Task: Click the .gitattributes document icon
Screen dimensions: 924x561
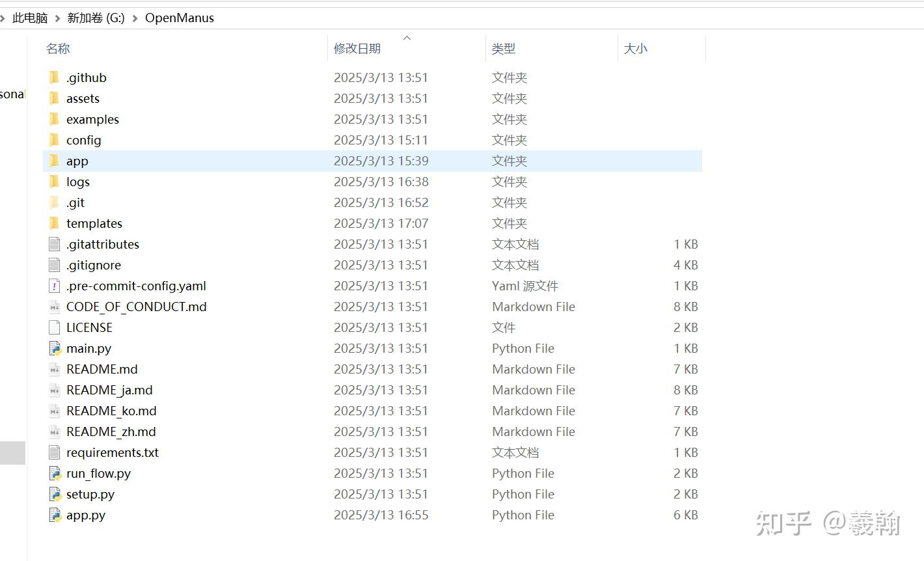Action: coord(55,245)
